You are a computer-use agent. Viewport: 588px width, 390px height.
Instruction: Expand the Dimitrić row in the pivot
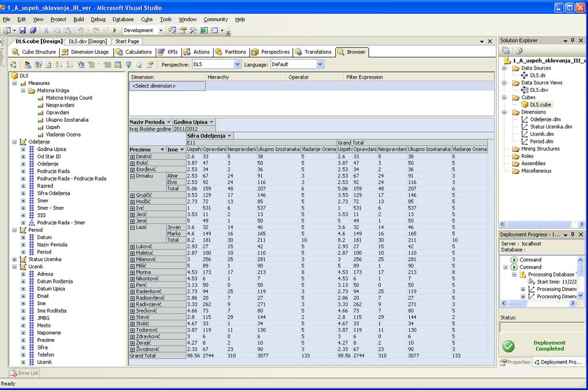(133, 157)
